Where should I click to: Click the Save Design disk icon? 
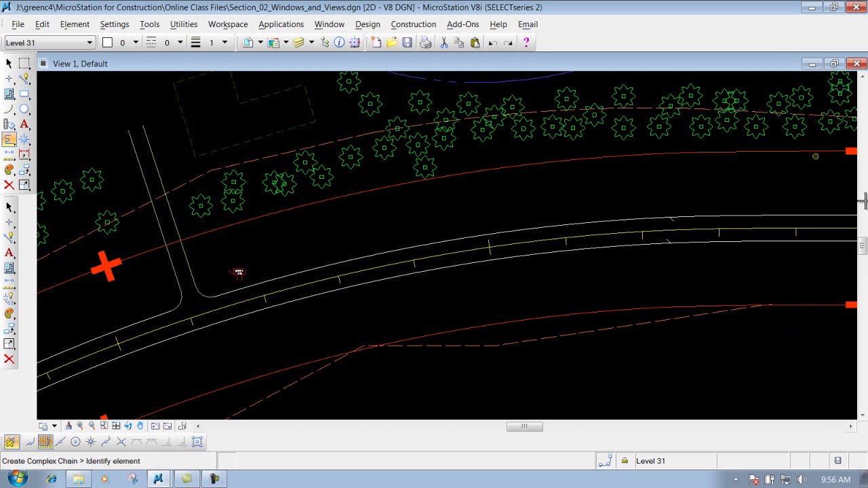[407, 43]
